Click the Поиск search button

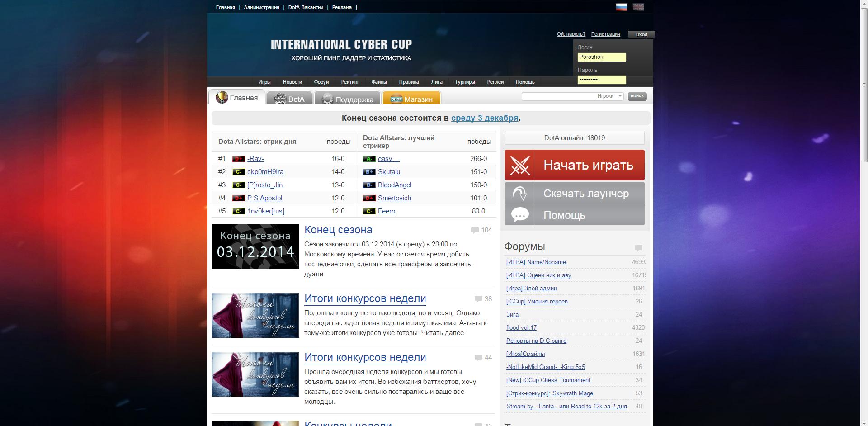pos(637,96)
